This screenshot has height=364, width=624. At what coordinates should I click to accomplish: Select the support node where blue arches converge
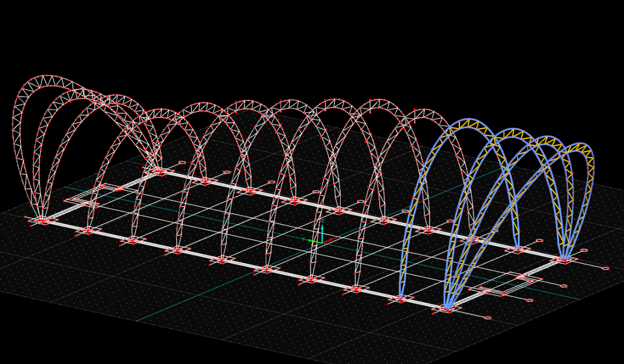point(447,309)
